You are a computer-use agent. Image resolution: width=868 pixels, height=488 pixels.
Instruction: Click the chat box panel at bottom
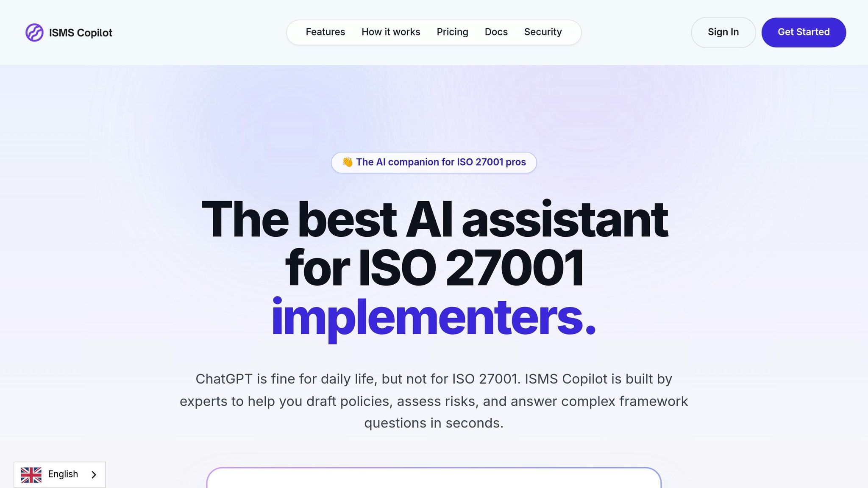point(434,479)
